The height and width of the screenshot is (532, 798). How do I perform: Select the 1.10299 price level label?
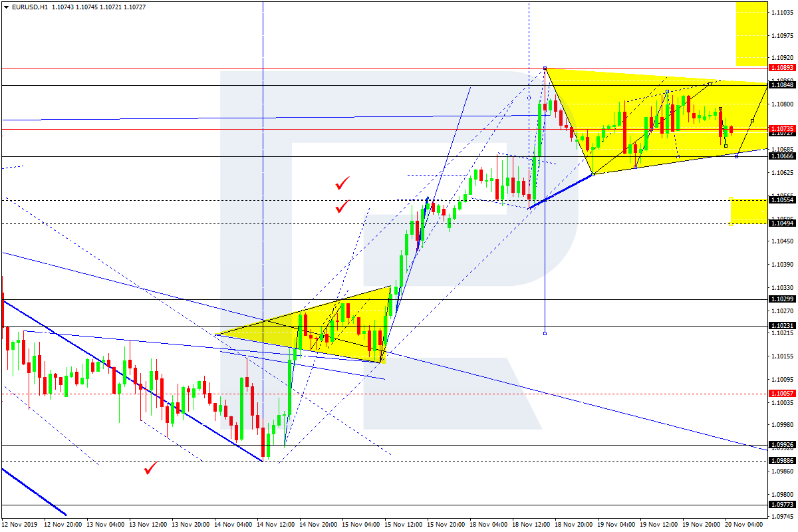[x=782, y=299]
